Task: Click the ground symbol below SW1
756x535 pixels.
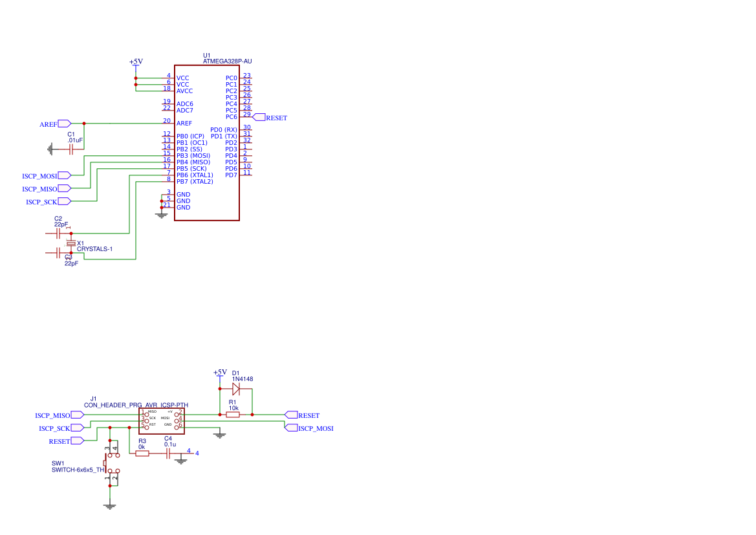Action: [111, 506]
